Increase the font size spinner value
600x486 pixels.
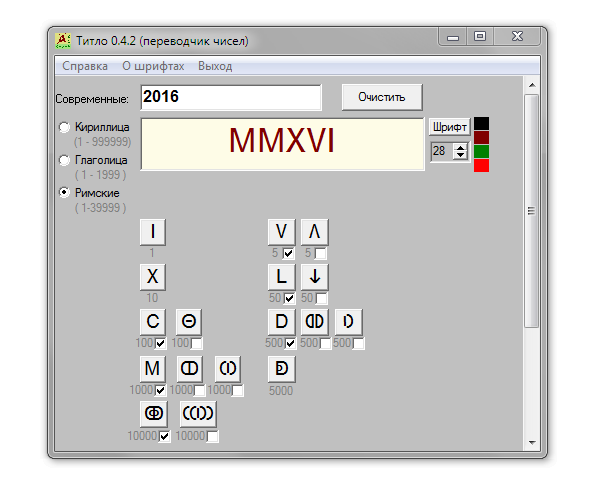point(460,147)
